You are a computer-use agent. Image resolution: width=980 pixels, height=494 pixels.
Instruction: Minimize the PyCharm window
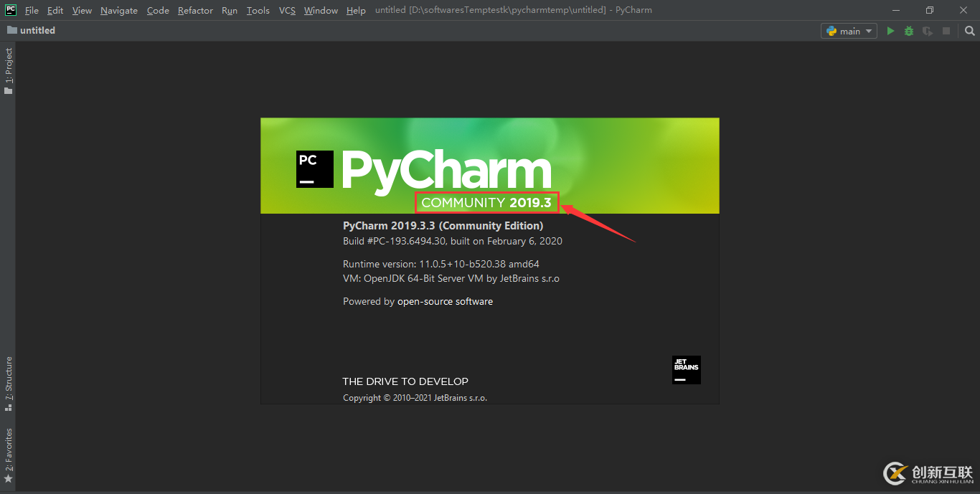pyautogui.click(x=897, y=10)
